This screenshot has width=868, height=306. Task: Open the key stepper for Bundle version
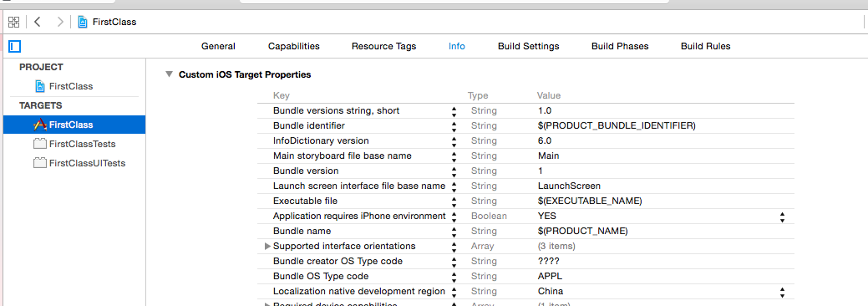(454, 171)
